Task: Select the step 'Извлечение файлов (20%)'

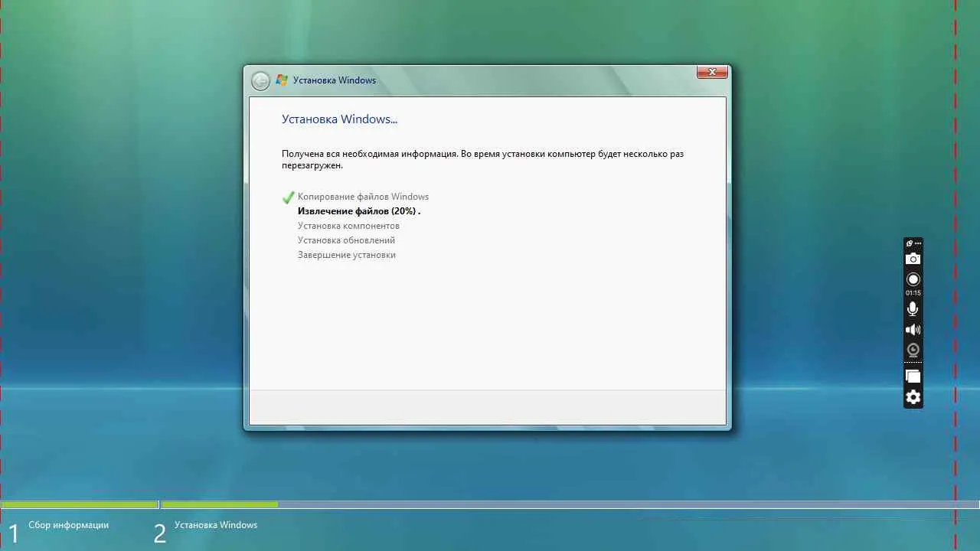Action: [x=359, y=211]
